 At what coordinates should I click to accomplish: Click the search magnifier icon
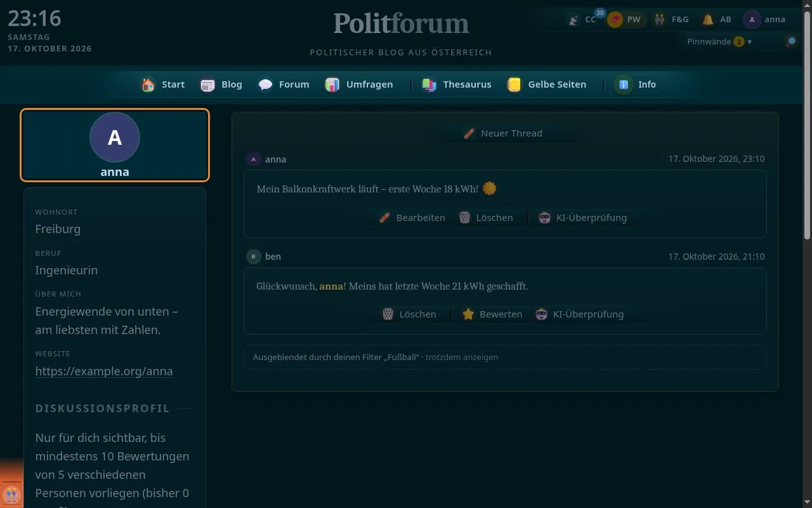790,42
